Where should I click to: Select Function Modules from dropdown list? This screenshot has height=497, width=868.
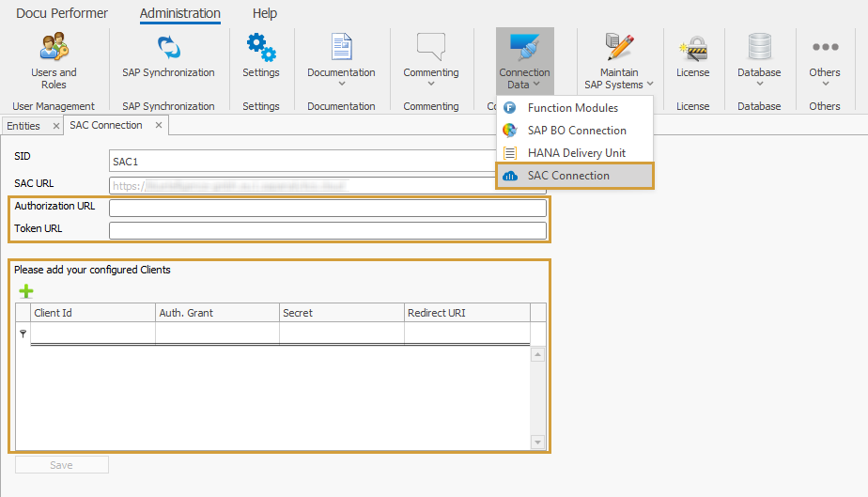click(572, 108)
